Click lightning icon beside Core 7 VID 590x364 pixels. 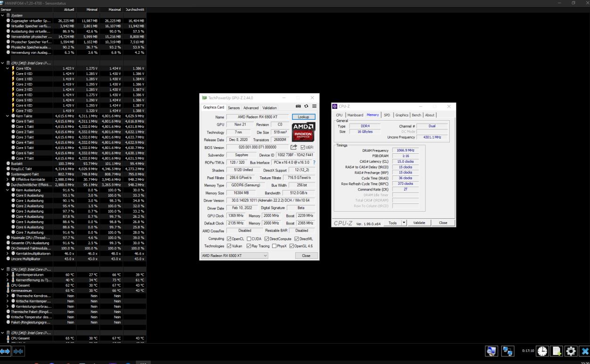(x=13, y=110)
